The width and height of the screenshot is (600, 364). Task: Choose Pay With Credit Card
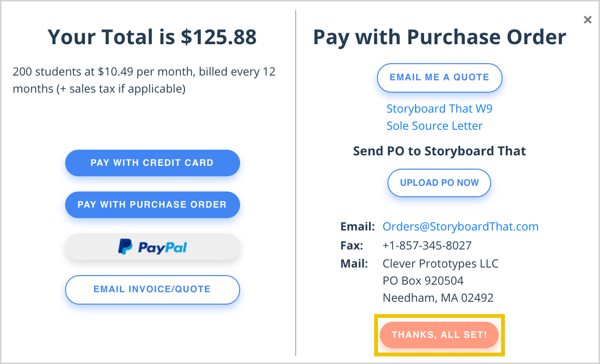[152, 163]
